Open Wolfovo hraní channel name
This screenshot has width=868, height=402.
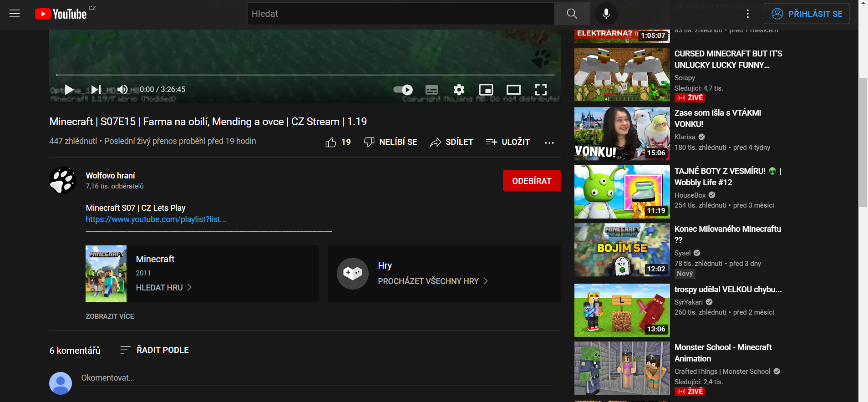click(110, 176)
